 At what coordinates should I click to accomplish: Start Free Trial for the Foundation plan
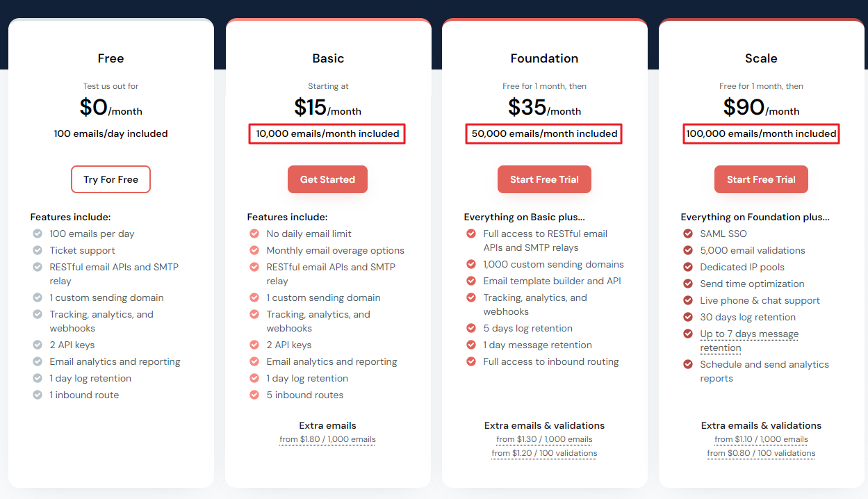[544, 179]
